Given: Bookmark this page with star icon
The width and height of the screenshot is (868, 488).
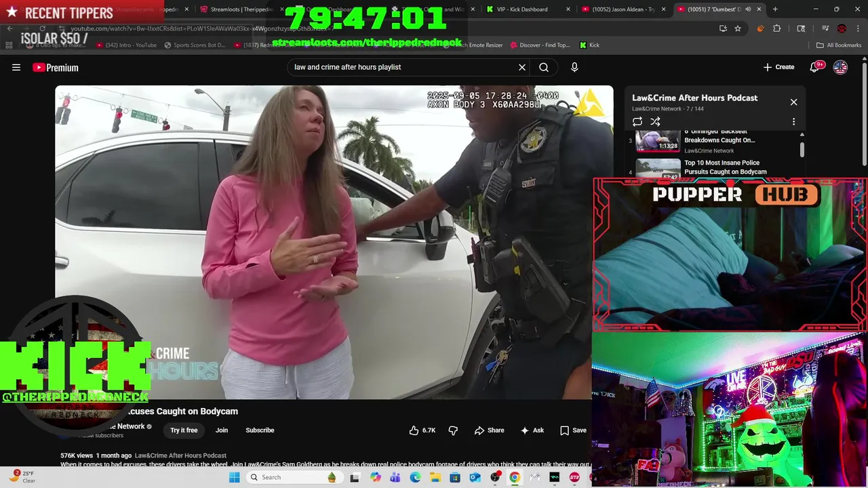Looking at the screenshot, I should pyautogui.click(x=738, y=28).
